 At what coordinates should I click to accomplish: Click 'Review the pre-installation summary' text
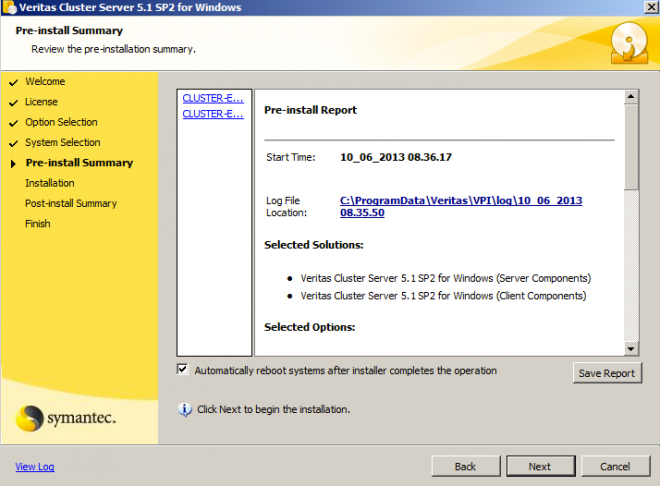click(114, 49)
